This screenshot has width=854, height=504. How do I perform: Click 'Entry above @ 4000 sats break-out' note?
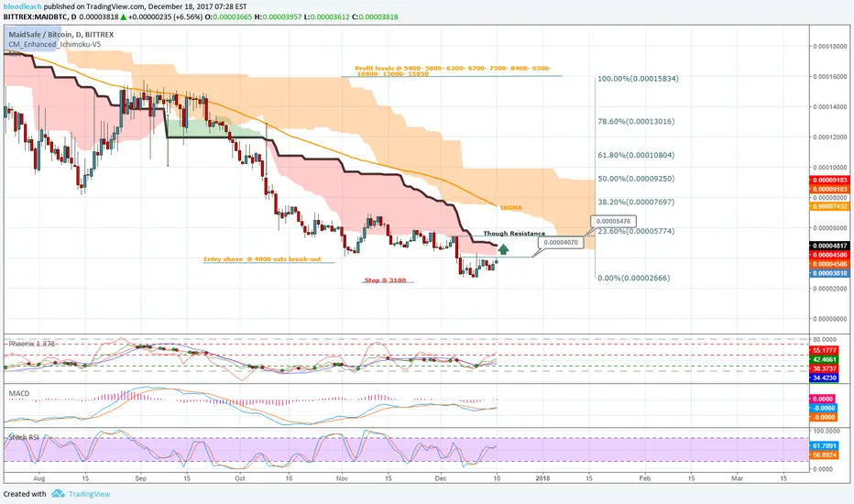click(x=262, y=259)
